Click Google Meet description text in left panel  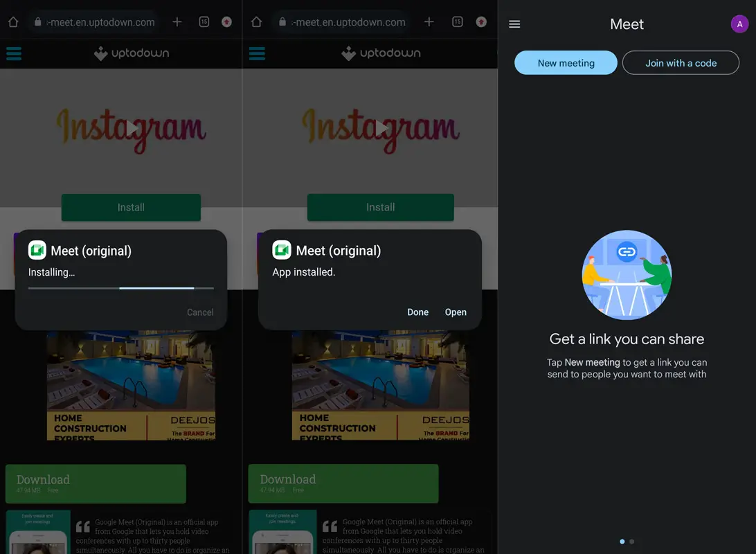click(x=153, y=536)
